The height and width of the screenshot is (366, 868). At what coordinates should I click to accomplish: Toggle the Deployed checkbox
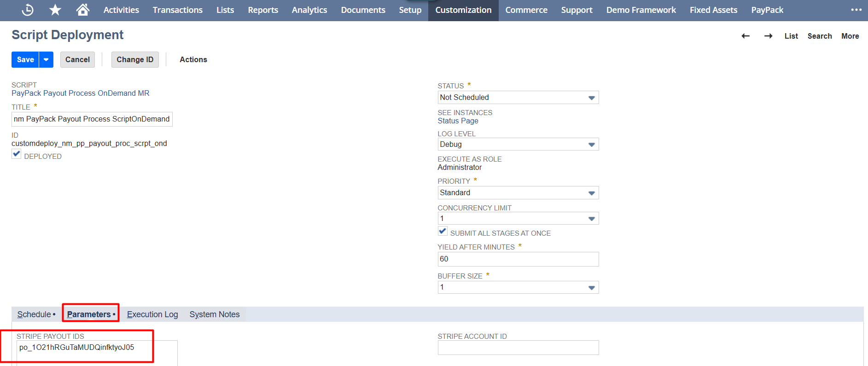[x=17, y=155]
